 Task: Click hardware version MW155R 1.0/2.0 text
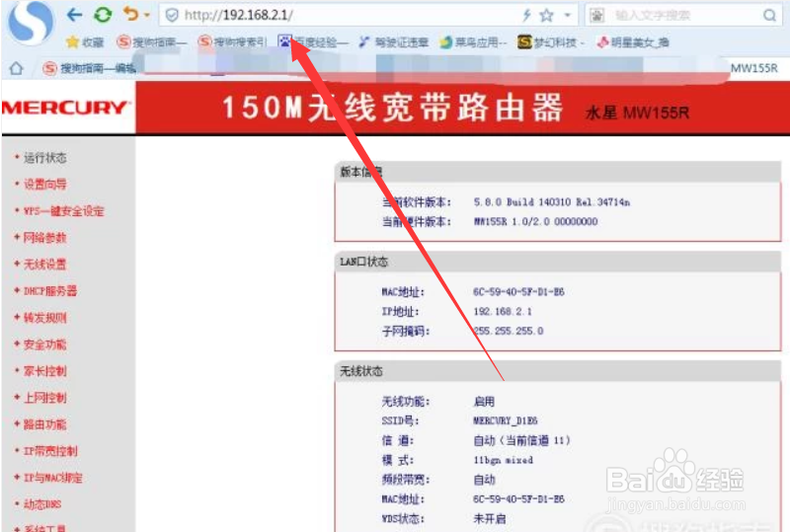pyautogui.click(x=535, y=222)
